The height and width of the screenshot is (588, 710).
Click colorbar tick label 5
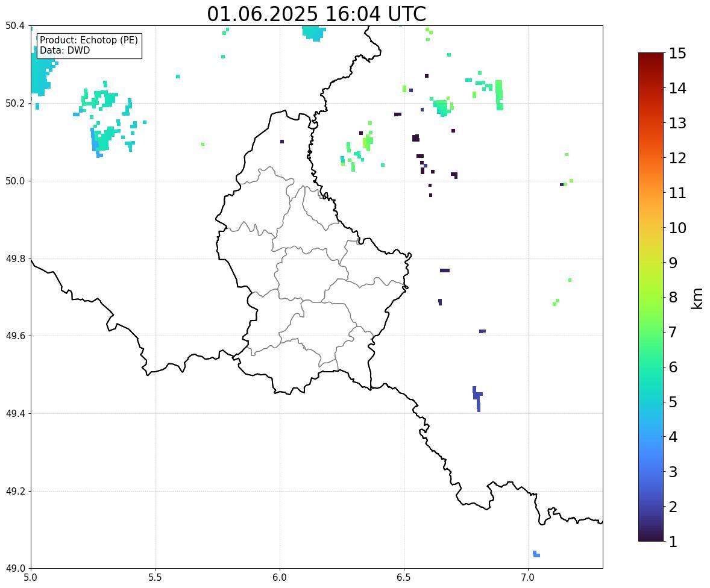673,402
